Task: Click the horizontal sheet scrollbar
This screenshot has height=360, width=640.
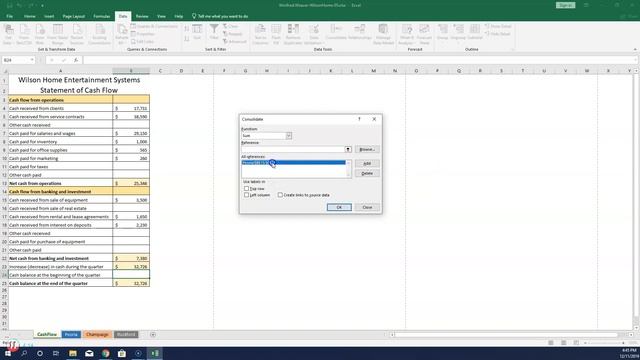Action: click(x=506, y=335)
